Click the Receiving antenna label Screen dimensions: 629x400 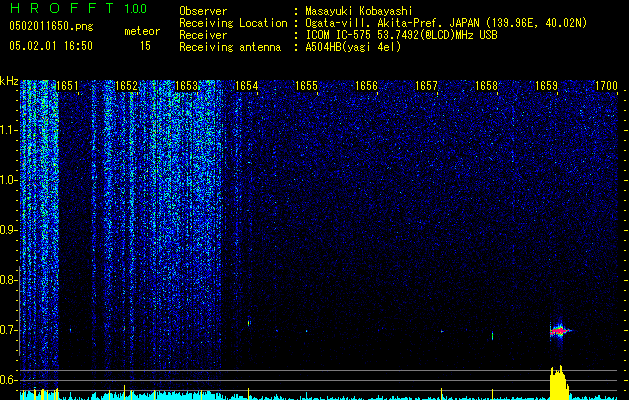pyautogui.click(x=230, y=47)
